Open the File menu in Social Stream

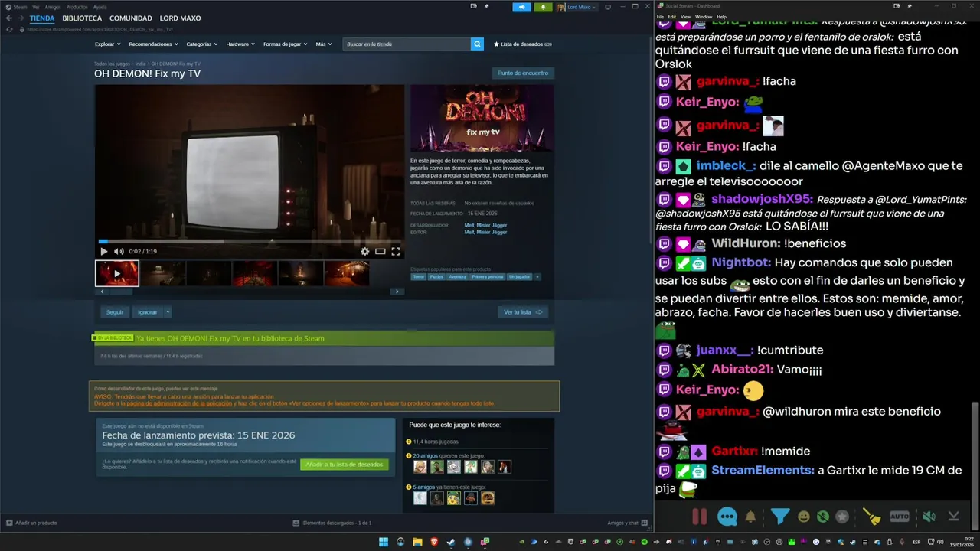660,17
